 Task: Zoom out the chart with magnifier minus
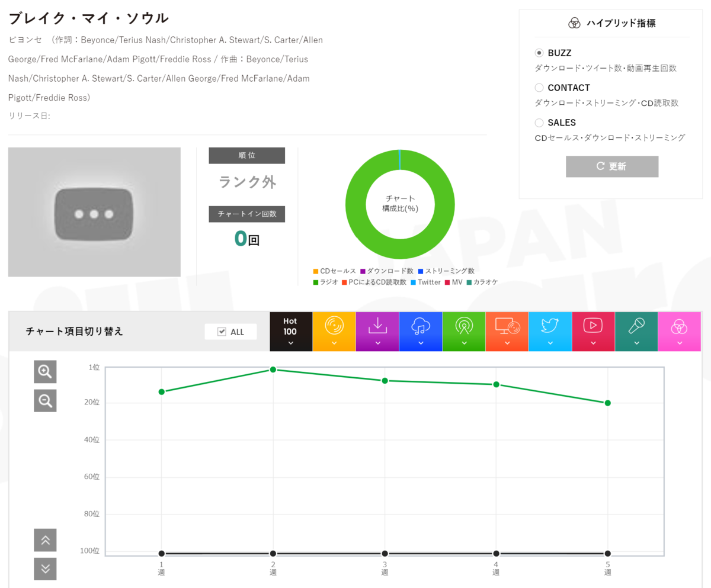(x=45, y=401)
